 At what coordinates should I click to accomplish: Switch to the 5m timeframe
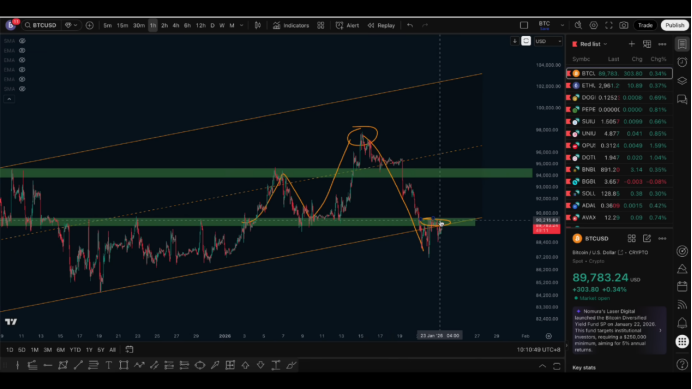(107, 26)
